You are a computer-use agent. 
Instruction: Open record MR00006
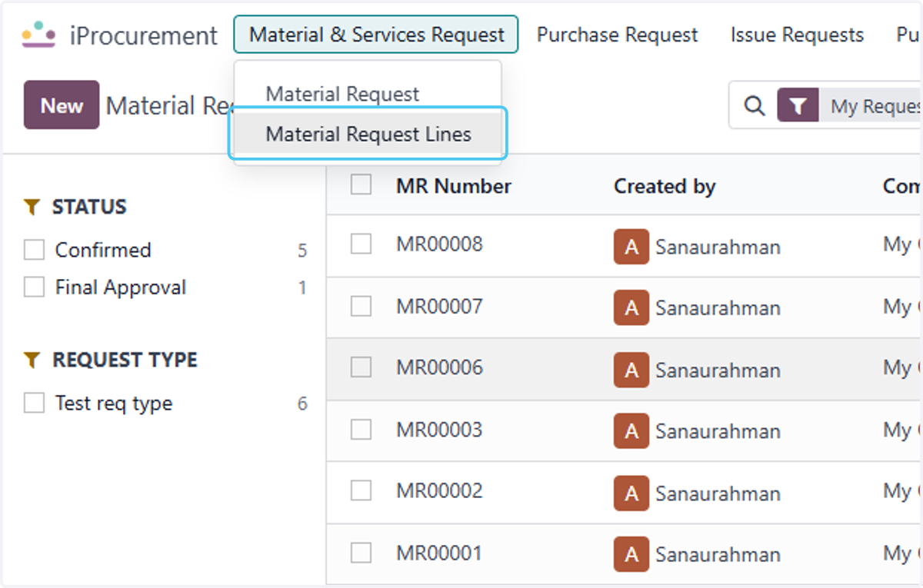(x=439, y=367)
